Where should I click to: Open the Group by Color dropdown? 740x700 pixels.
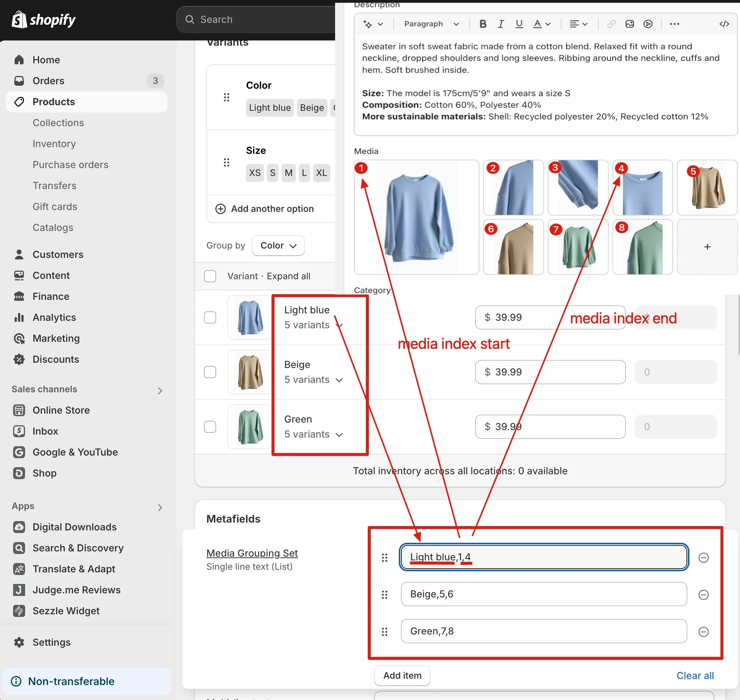tap(278, 246)
